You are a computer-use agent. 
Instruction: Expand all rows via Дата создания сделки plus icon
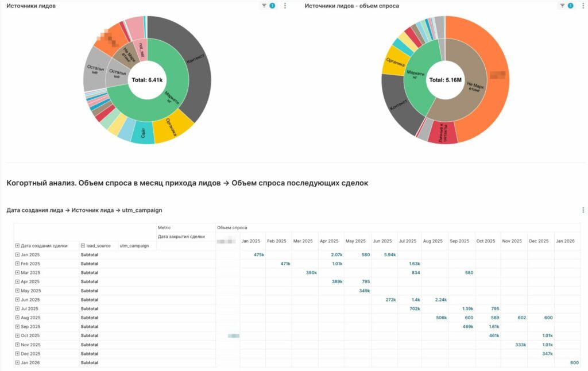click(x=17, y=246)
